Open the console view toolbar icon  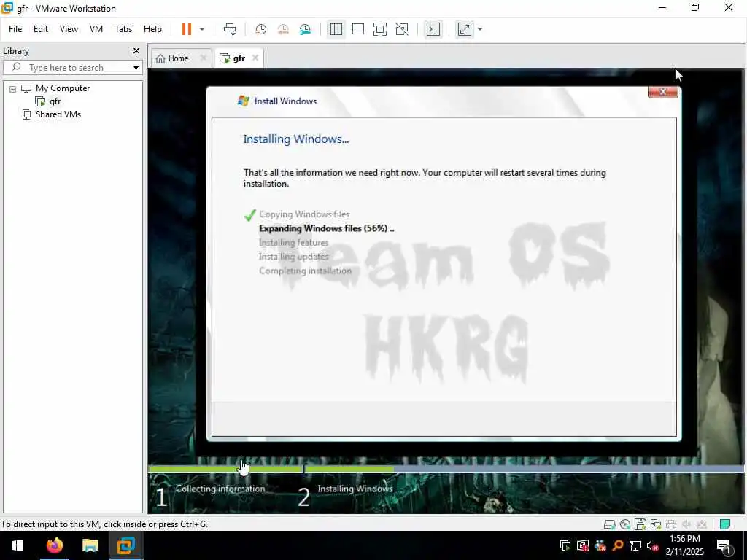(x=433, y=29)
